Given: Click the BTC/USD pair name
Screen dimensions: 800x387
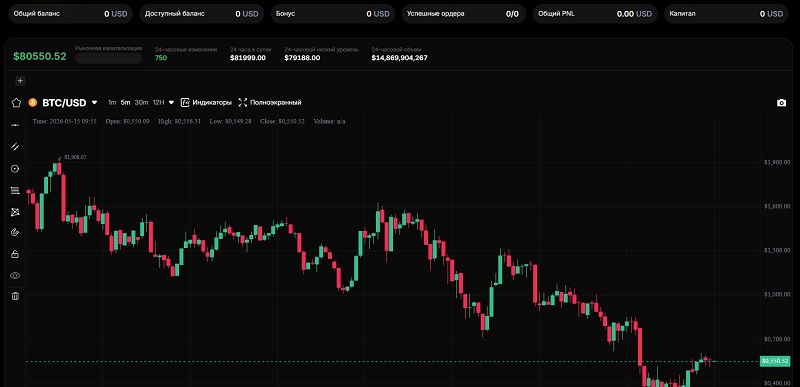Looking at the screenshot, I should [64, 102].
